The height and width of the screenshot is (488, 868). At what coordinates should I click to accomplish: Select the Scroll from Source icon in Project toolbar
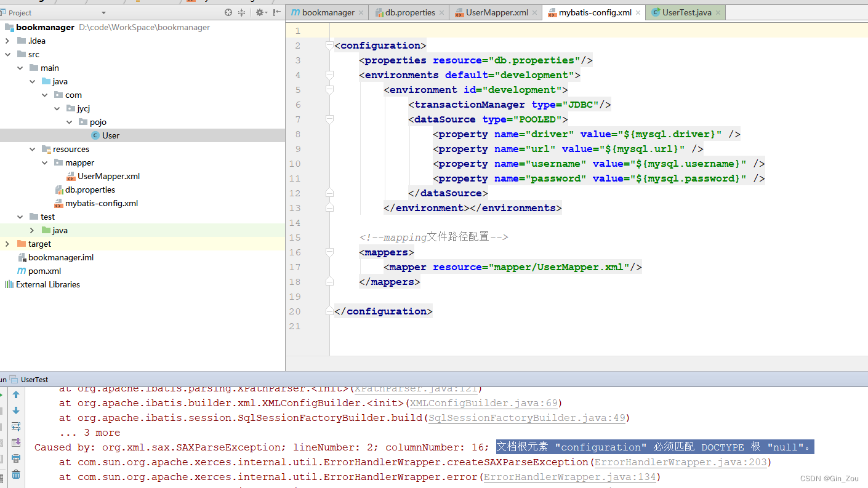(228, 12)
